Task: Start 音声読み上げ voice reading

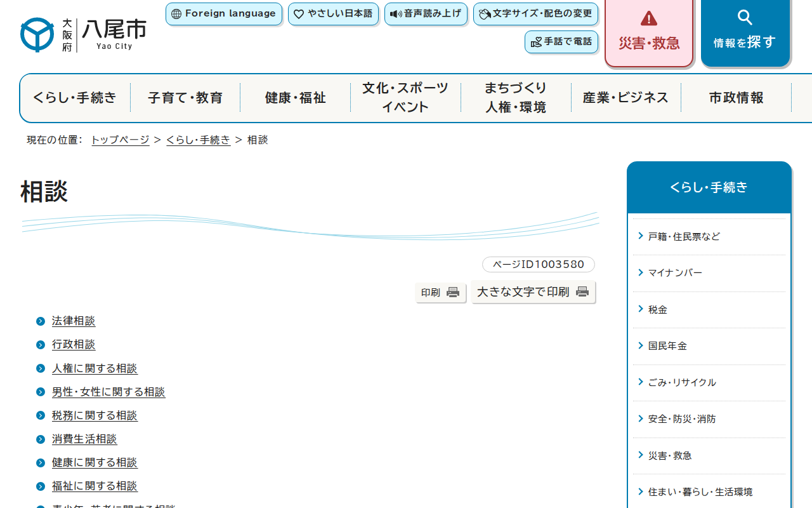Action: pyautogui.click(x=426, y=14)
